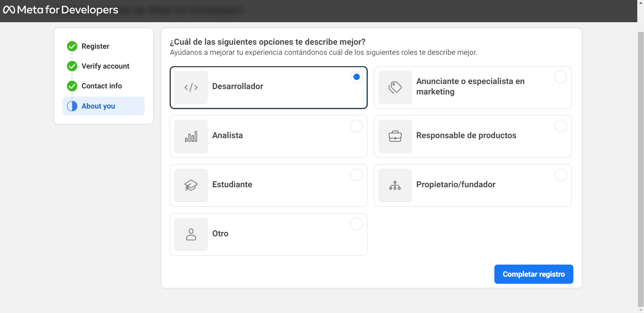Choose the Estudiante radio option
Viewport: 644px width, 313px height.
(x=356, y=175)
